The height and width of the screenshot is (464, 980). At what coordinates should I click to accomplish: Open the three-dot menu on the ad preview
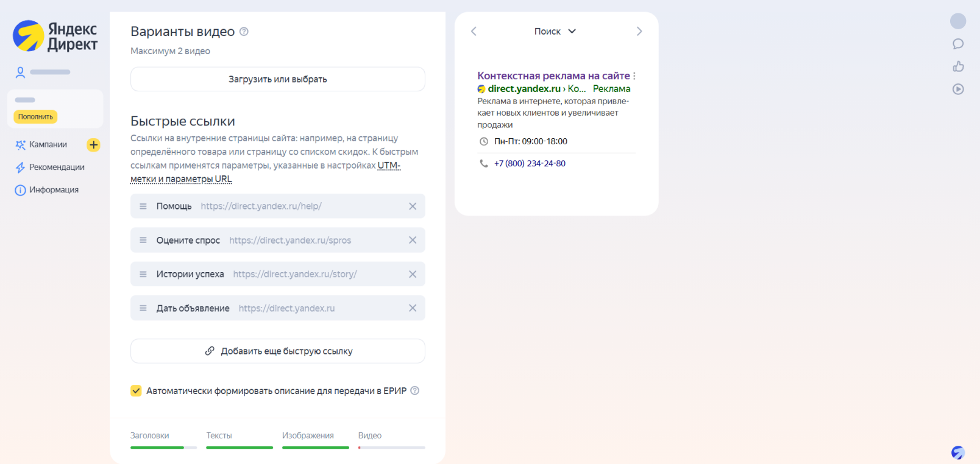tap(634, 76)
